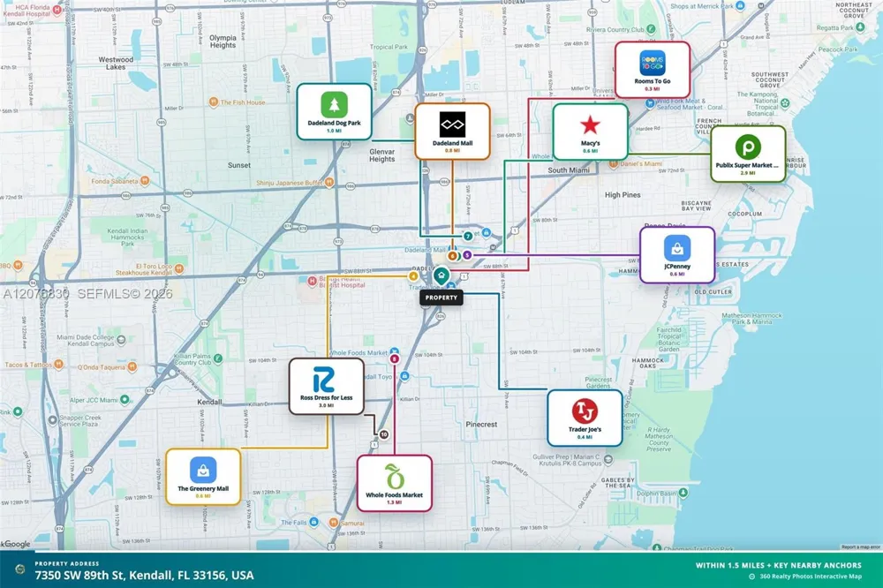Click Q'Onda Taqueria restaurant pin
The image size is (883, 588).
coord(132,366)
